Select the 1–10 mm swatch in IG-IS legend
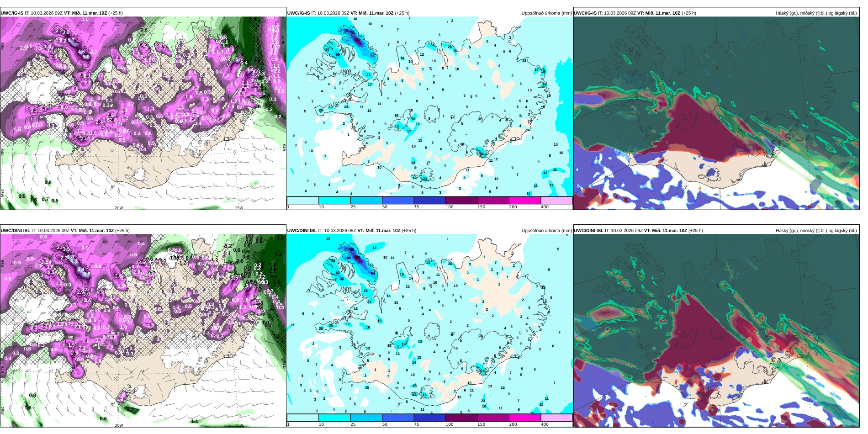 (x=303, y=200)
